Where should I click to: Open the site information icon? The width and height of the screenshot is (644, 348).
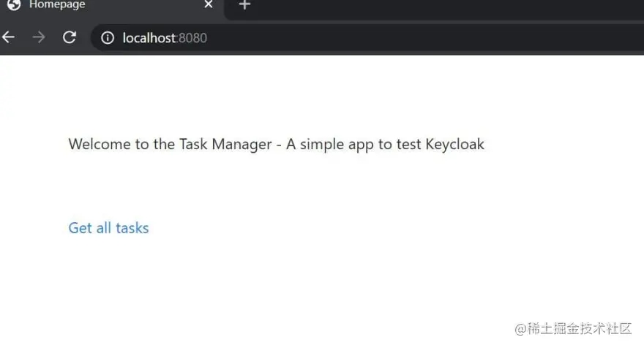coord(108,38)
